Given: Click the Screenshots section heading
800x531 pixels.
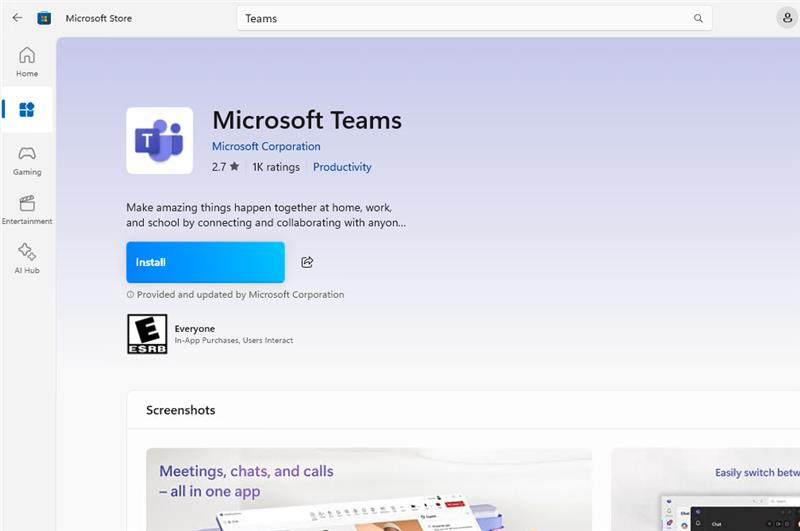Looking at the screenshot, I should click(x=181, y=410).
